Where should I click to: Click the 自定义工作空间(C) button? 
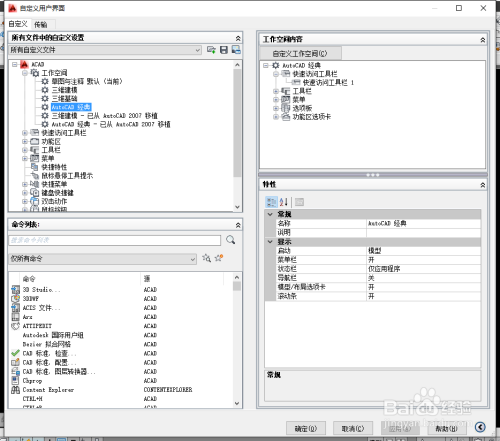click(x=300, y=53)
